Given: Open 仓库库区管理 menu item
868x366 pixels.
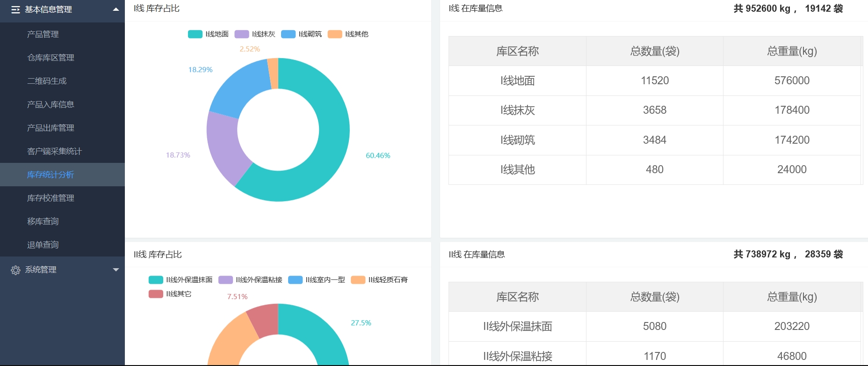Looking at the screenshot, I should 51,58.
